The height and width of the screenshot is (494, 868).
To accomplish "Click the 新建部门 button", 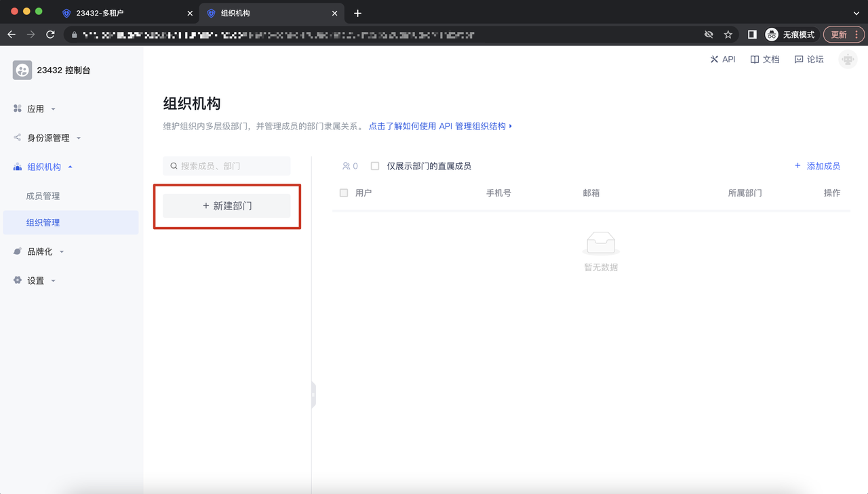I will (226, 206).
